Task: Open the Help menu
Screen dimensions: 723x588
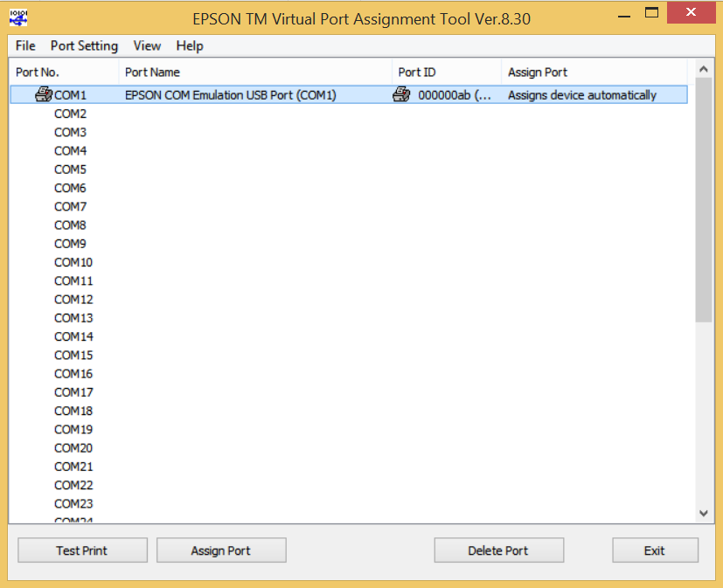Action: (x=190, y=45)
